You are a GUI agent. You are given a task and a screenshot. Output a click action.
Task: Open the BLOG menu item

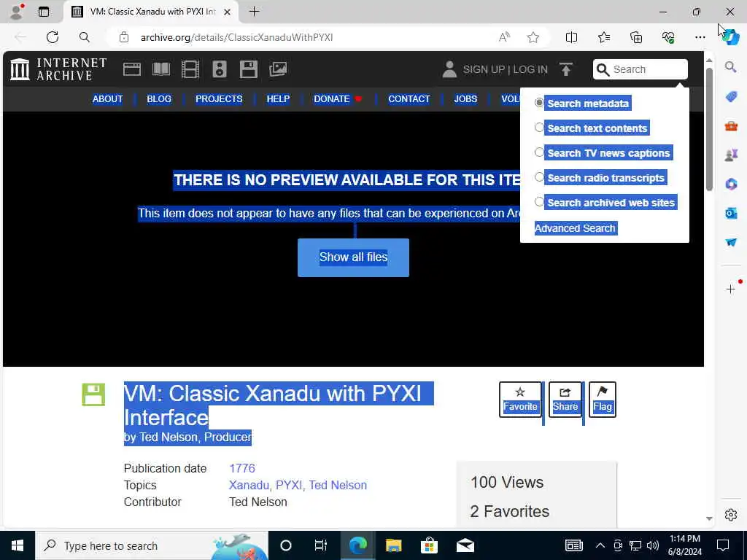159,99
